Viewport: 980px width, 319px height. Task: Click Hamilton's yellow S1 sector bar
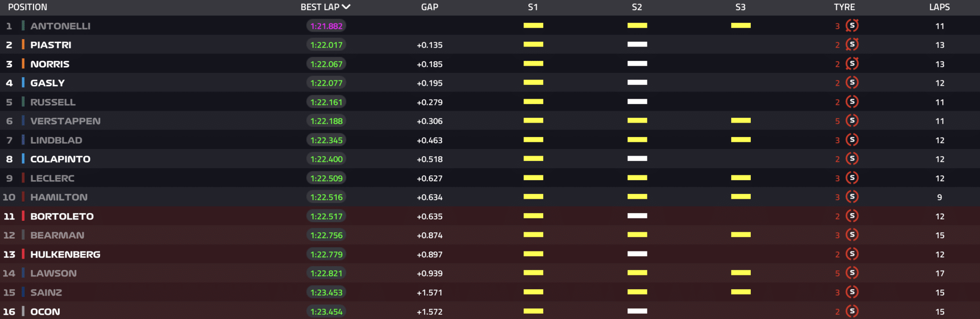533,196
